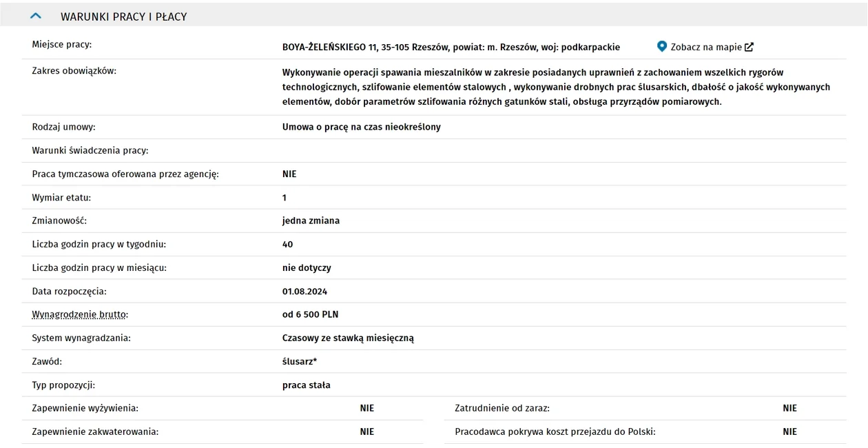Click the external link arrow icon after Zobacz na mapie
This screenshot has width=868, height=448.
(x=750, y=47)
